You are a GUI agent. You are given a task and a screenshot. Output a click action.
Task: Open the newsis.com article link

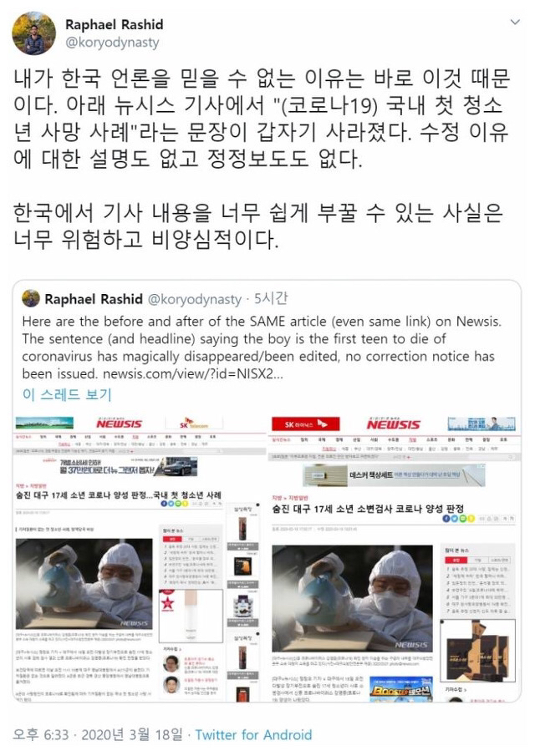tap(193, 373)
